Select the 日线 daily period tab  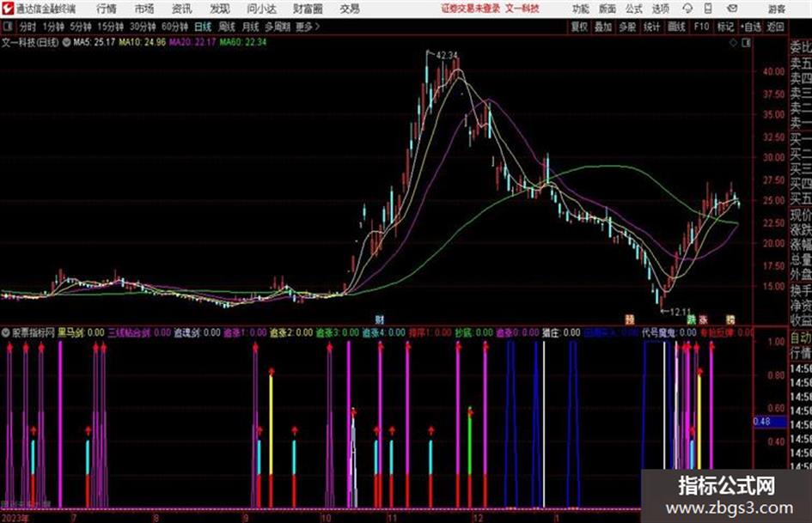click(203, 27)
